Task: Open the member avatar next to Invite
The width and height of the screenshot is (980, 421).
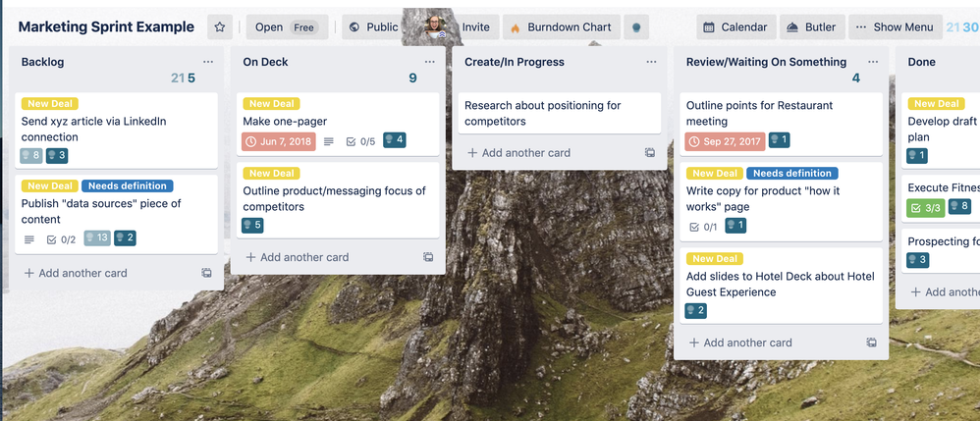Action: 436,26
